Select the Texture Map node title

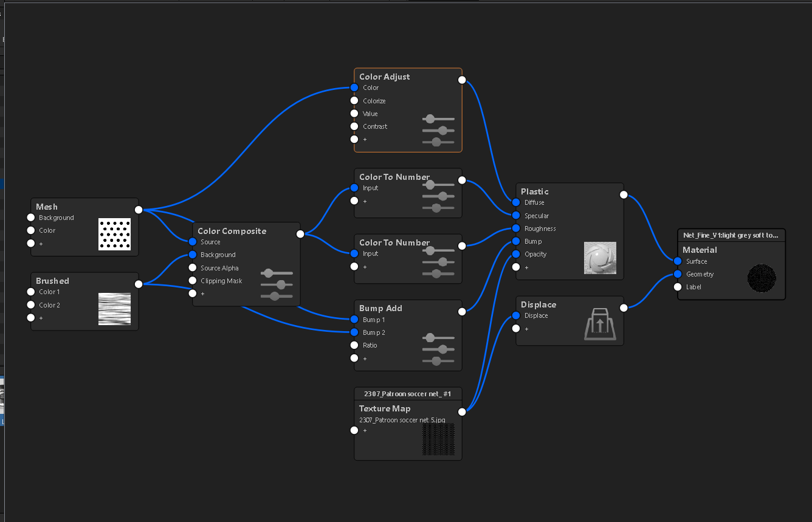click(x=385, y=409)
